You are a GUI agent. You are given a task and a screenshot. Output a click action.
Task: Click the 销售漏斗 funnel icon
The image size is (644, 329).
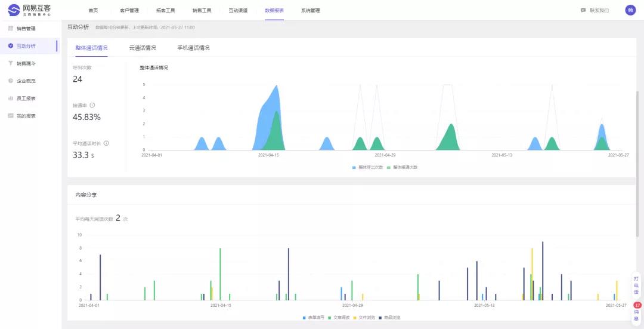[x=11, y=63]
